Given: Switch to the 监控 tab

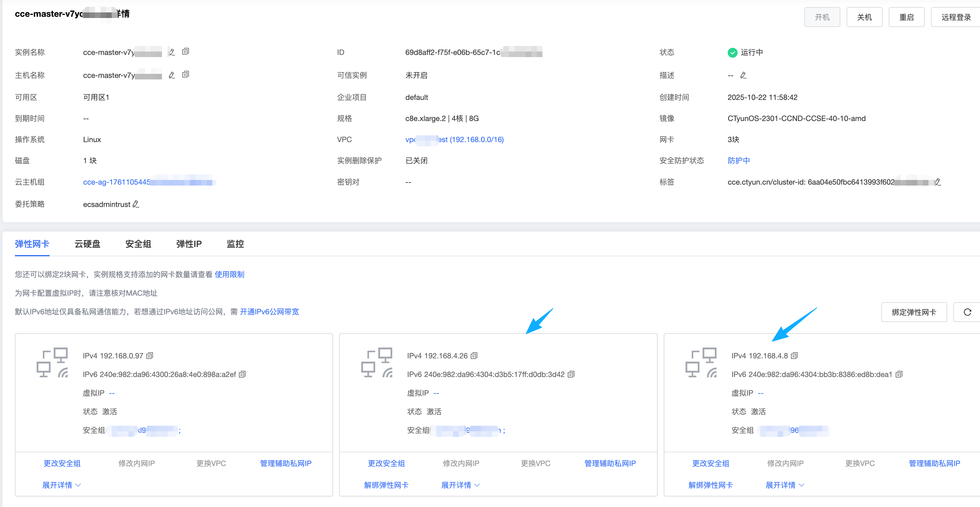Looking at the screenshot, I should click(235, 244).
